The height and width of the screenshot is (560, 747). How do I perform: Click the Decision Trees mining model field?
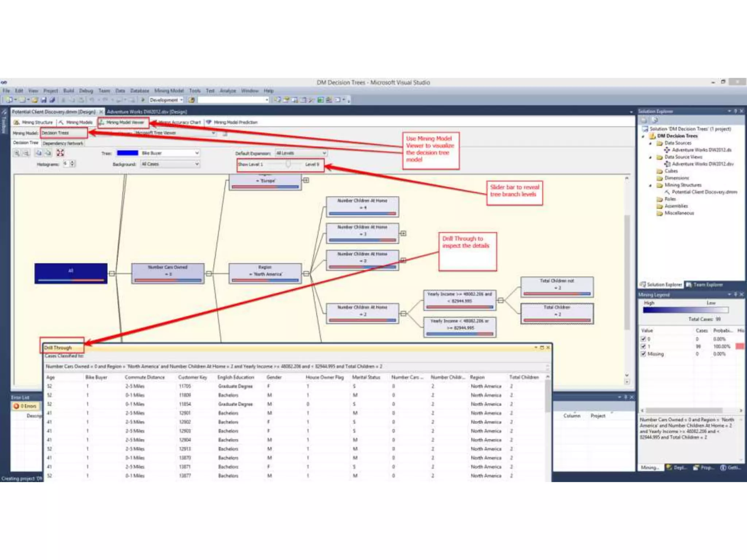pos(64,133)
